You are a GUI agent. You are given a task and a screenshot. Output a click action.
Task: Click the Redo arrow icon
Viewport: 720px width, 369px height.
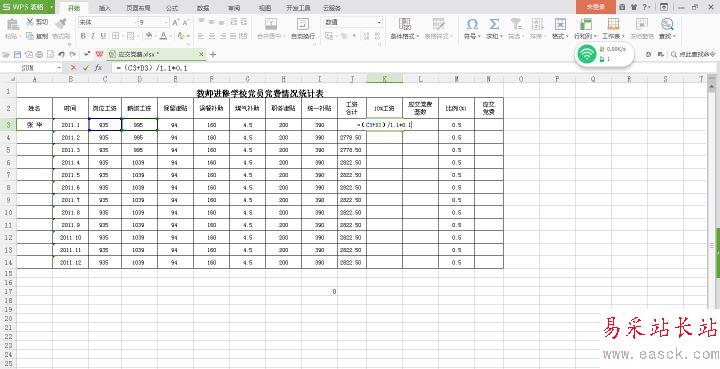click(x=73, y=54)
